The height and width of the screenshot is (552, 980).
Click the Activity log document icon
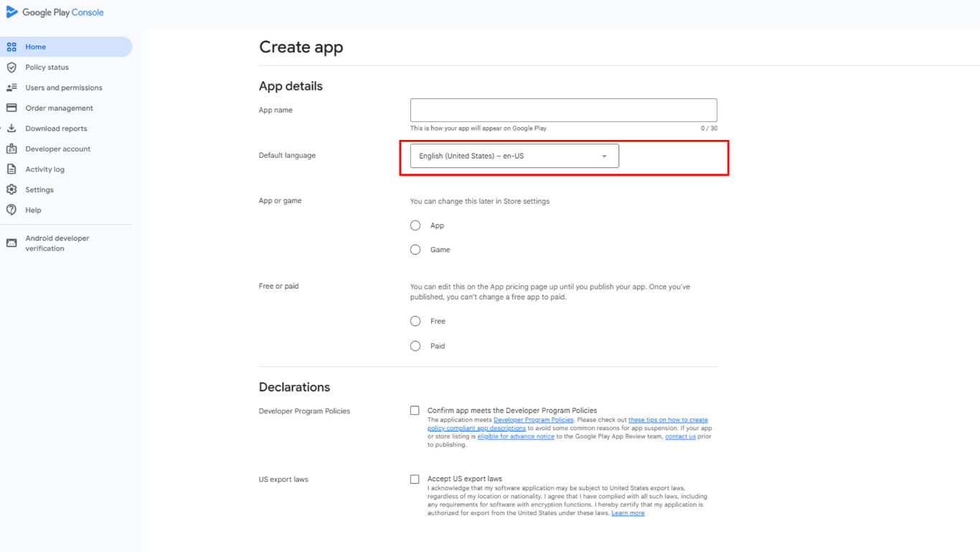11,169
